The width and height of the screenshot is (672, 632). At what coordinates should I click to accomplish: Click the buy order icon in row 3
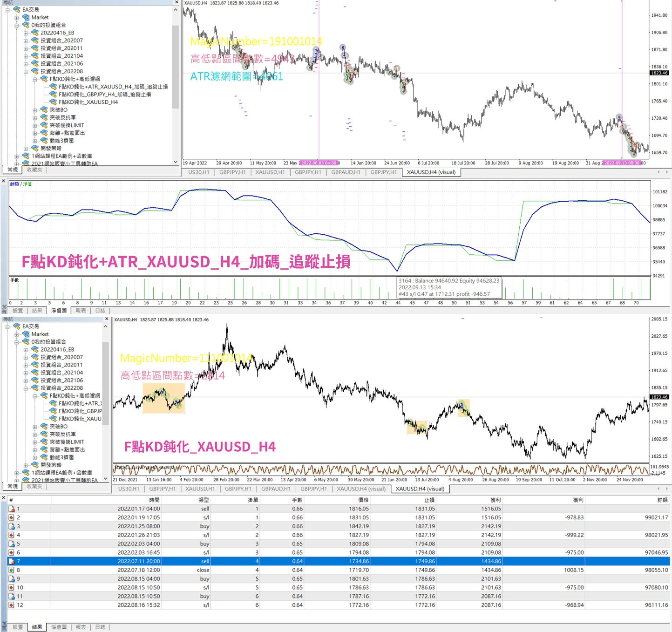tap(12, 526)
